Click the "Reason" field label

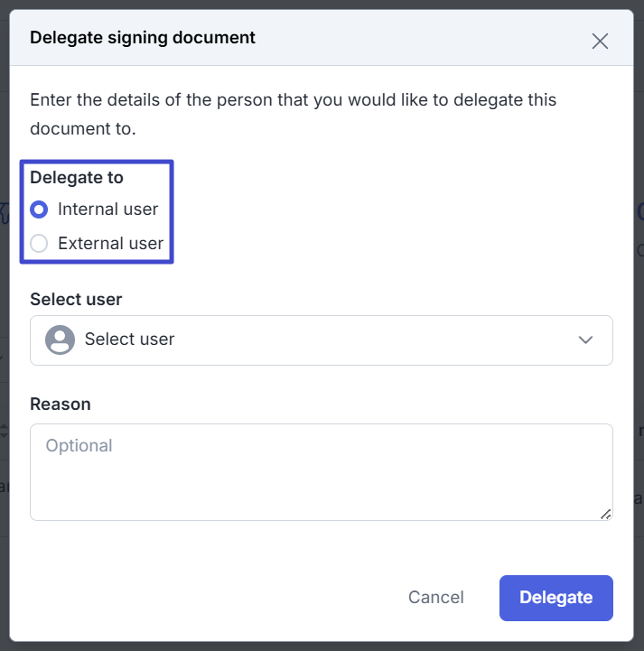pos(61,404)
